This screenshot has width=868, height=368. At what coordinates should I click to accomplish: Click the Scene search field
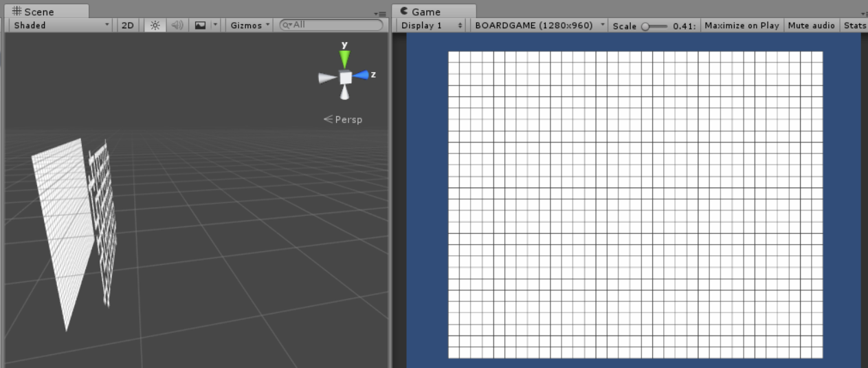pos(331,25)
